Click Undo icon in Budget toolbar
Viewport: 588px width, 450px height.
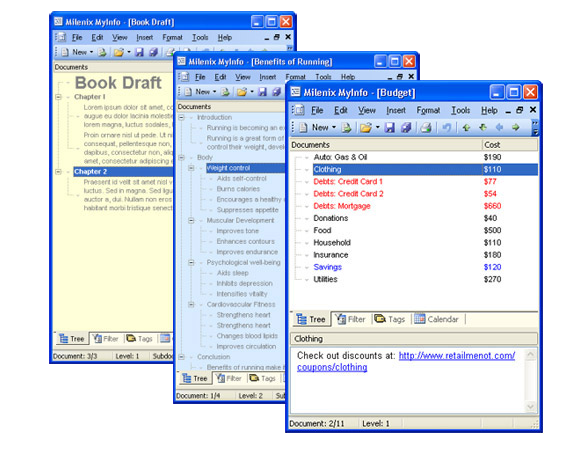coord(446,128)
